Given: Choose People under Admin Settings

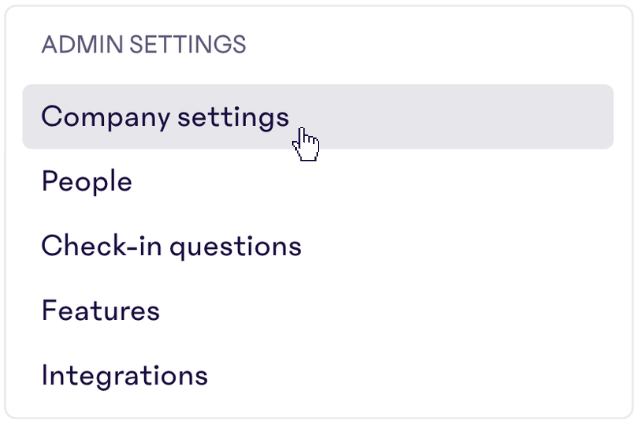Looking at the screenshot, I should pos(87,182).
